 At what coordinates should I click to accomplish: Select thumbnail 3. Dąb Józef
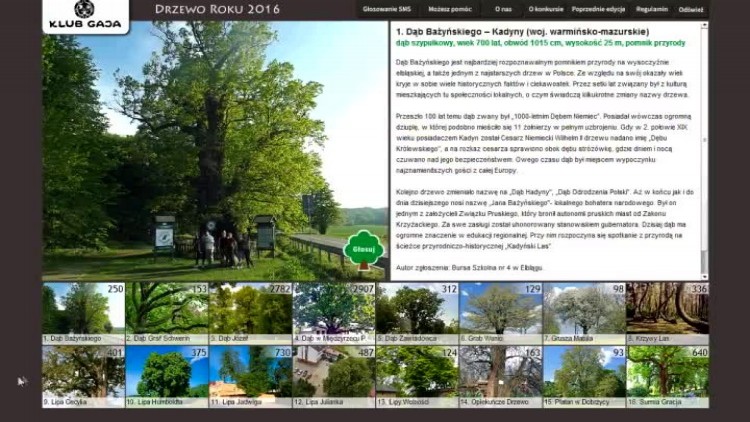pos(250,313)
